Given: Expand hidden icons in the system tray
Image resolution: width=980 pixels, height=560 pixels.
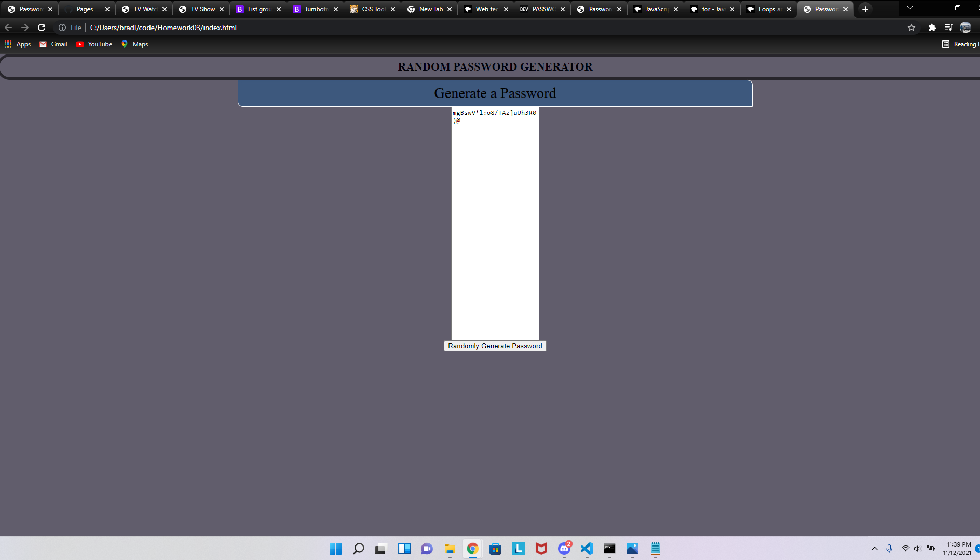Looking at the screenshot, I should 875,549.
